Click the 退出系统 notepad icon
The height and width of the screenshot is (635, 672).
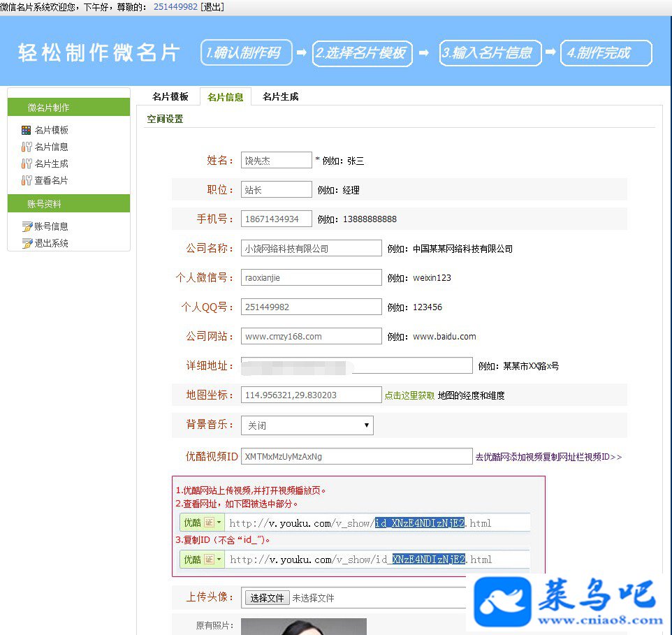pos(27,243)
